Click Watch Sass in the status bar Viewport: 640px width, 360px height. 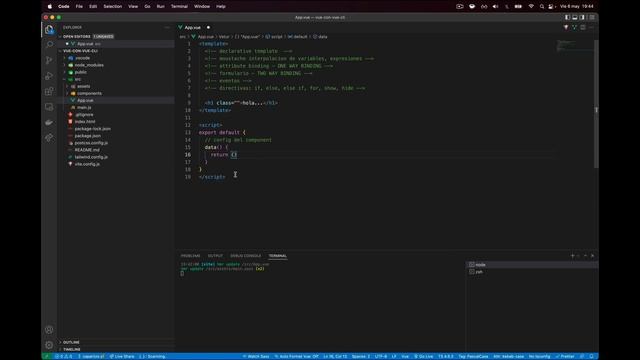point(256,357)
